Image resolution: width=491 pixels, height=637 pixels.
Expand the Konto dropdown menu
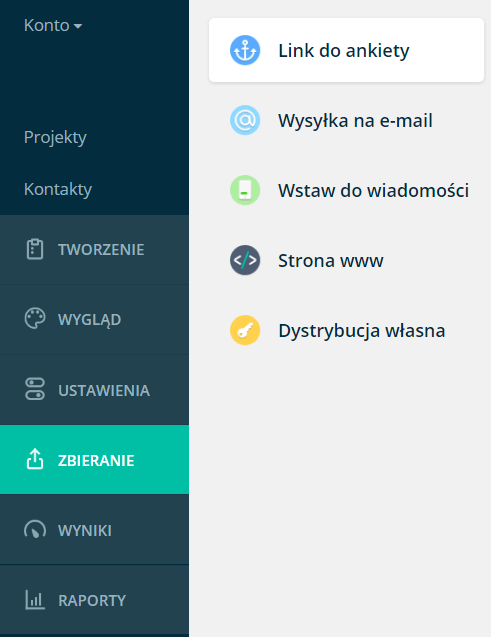[x=53, y=25]
